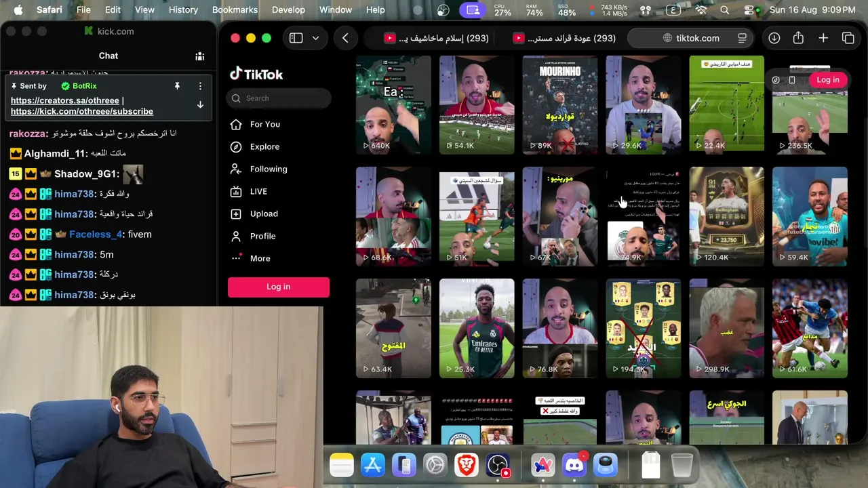Viewport: 868px width, 488px height.
Task: Open Control Center in menu bar
Action: (749, 10)
